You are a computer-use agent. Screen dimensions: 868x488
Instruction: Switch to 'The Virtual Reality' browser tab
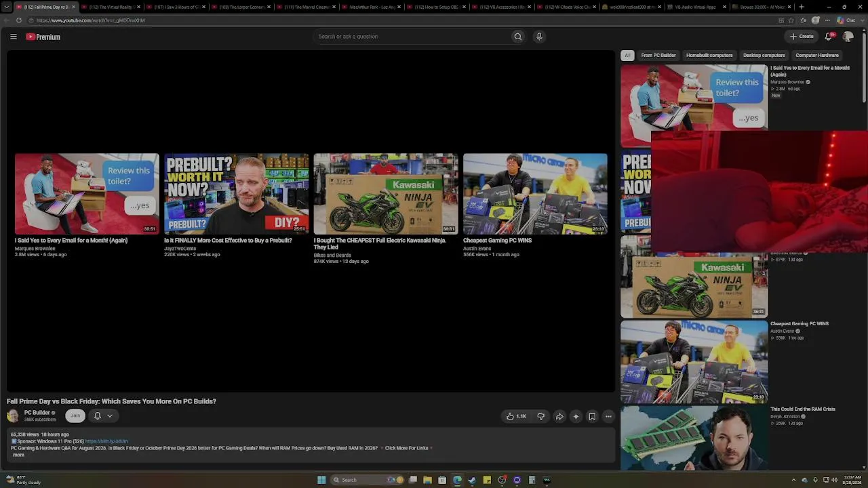[110, 7]
